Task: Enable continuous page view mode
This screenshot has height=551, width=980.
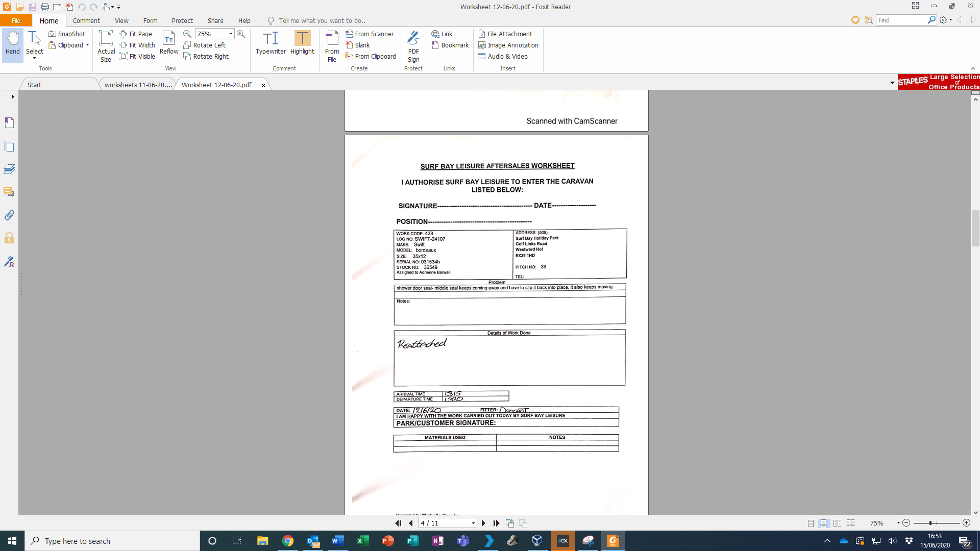Action: [x=823, y=523]
